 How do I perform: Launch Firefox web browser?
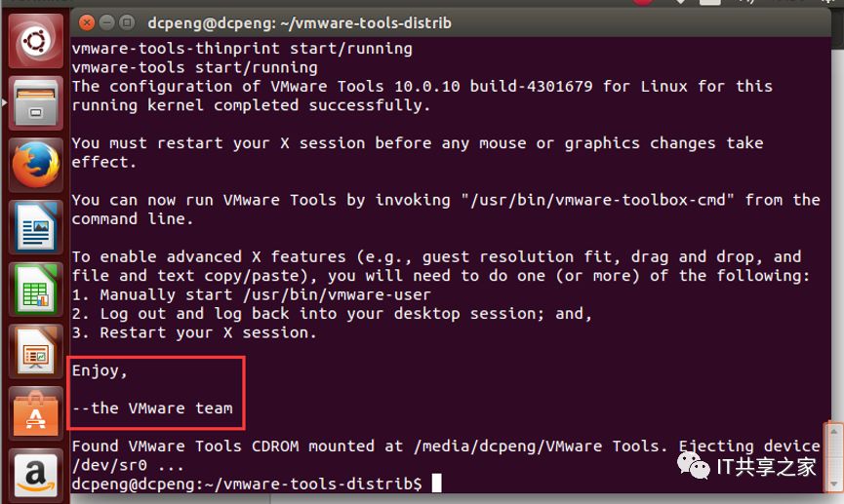(x=35, y=165)
